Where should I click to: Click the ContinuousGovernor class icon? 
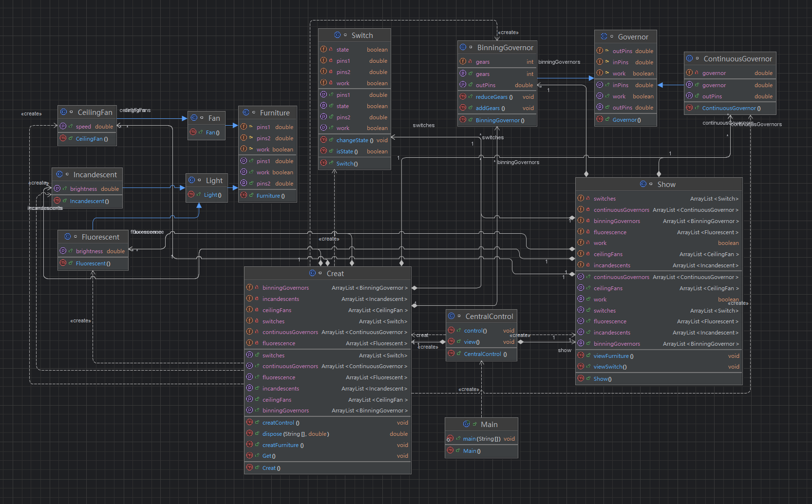click(x=690, y=58)
